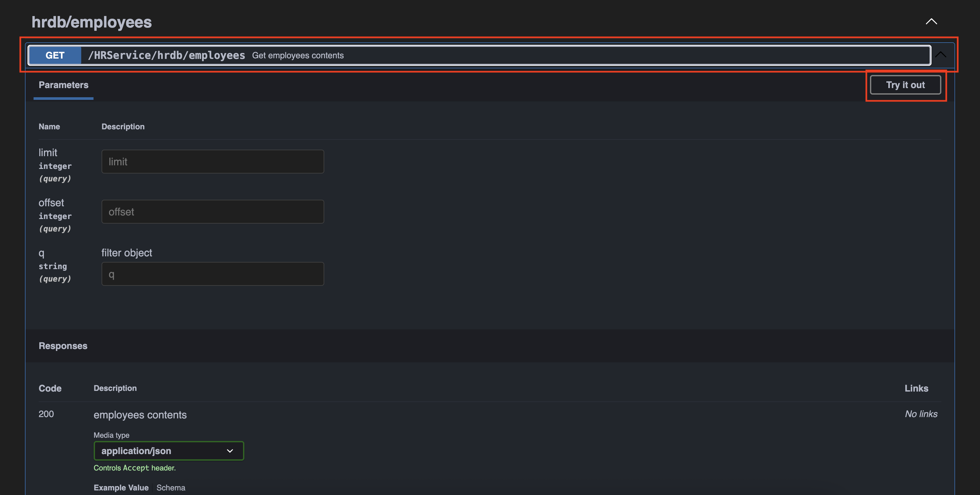Click the "Controls Accept header" note
This screenshot has height=495, width=980.
coord(135,468)
